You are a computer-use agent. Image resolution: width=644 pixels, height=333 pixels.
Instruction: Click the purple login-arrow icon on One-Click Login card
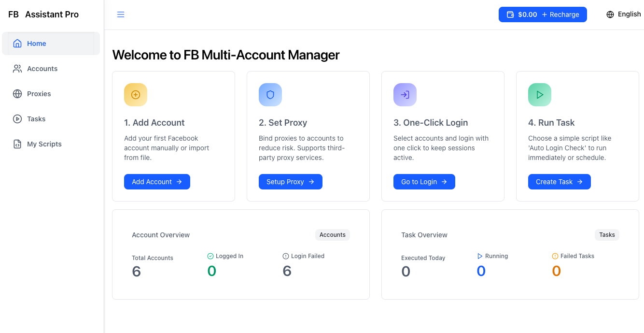coord(405,94)
